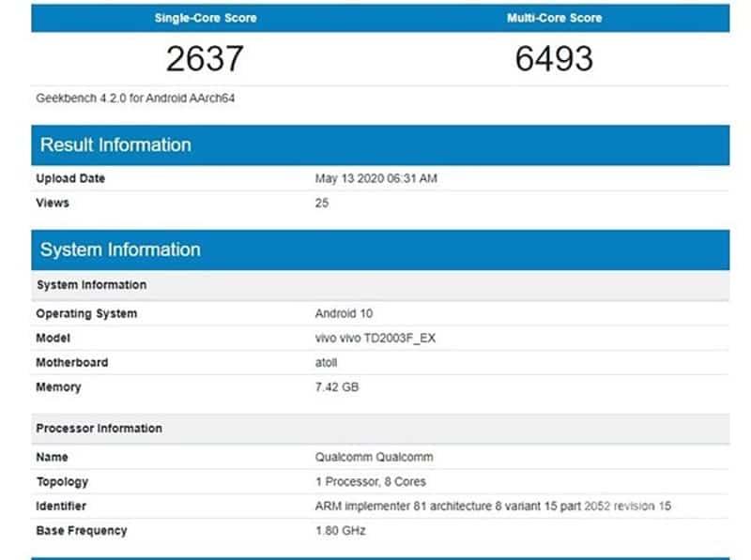The width and height of the screenshot is (751, 560).
Task: Select the vivo vivo TD2003F_EX value
Action: point(375,338)
